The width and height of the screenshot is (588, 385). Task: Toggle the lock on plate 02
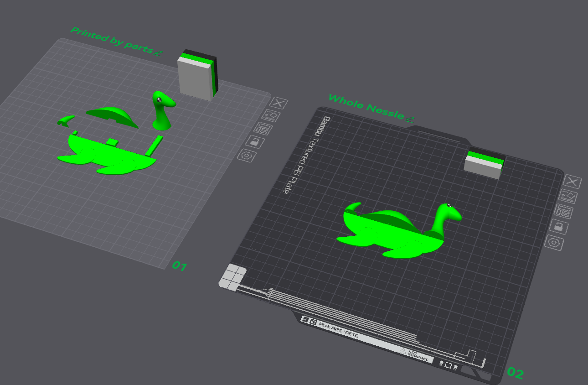point(559,227)
